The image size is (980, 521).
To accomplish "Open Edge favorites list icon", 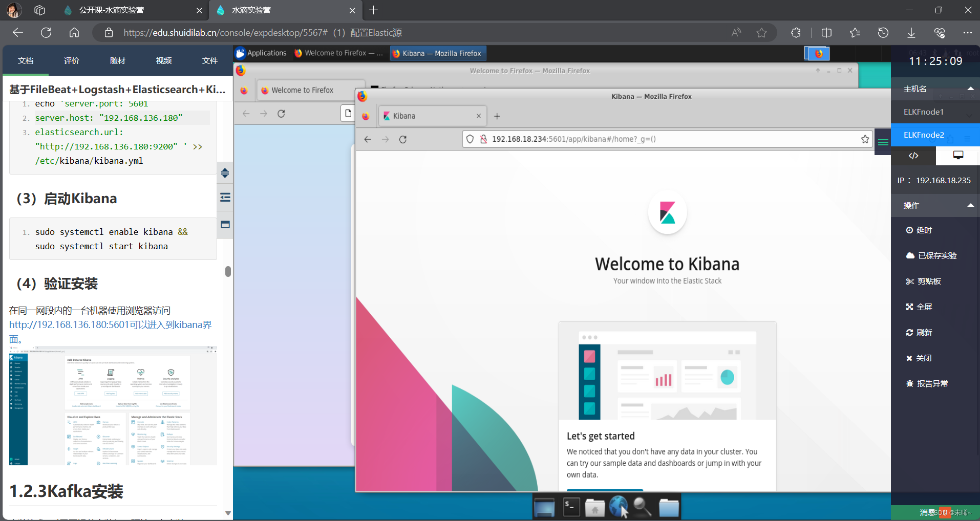I will pos(855,33).
